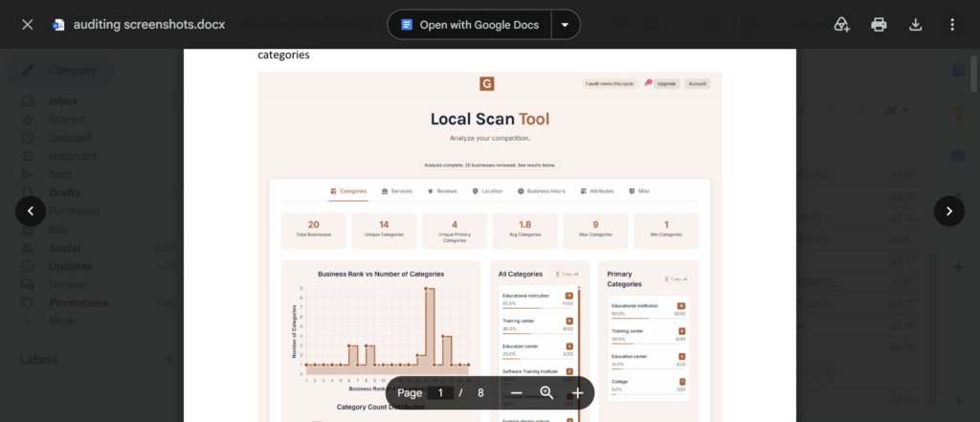980x422 pixels.
Task: Click the preview's vertical scrollbar
Action: pos(973,74)
